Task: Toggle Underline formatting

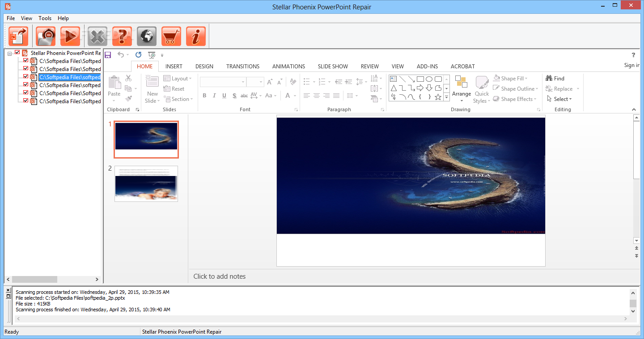Action: pyautogui.click(x=224, y=96)
